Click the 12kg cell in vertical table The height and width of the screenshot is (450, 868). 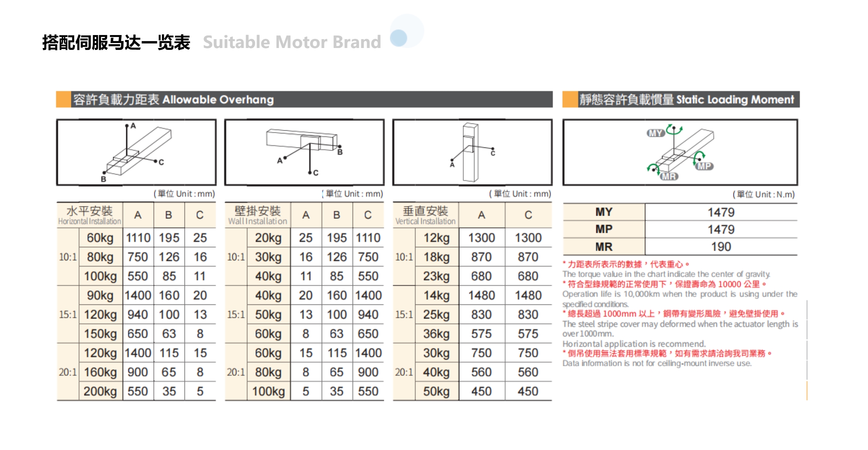(x=436, y=238)
